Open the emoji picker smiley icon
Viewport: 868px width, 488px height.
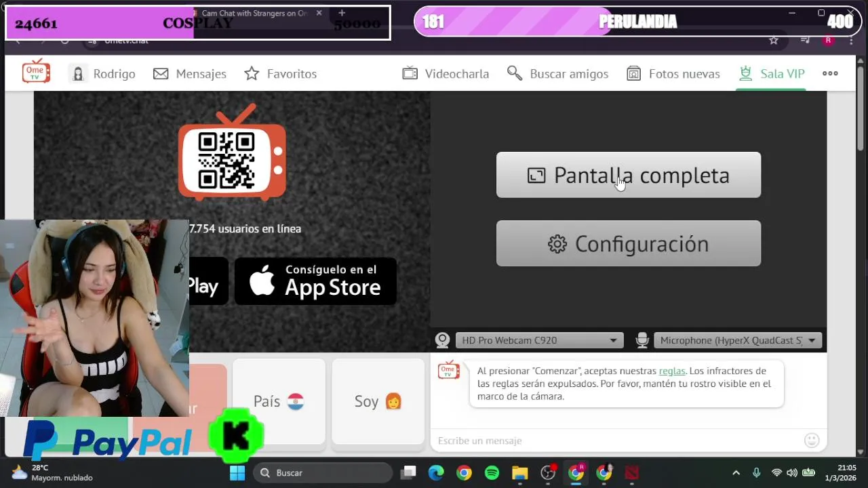click(x=812, y=441)
